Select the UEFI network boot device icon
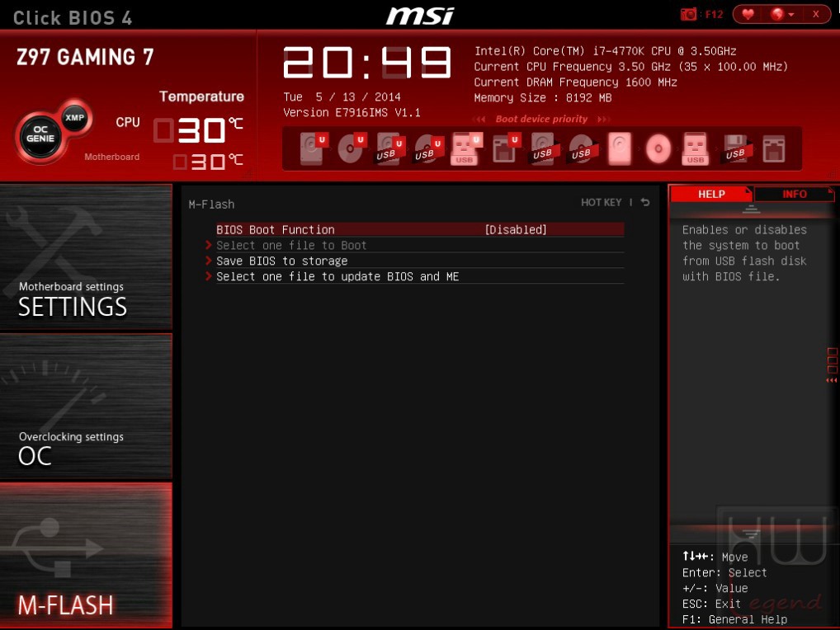The width and height of the screenshot is (840, 630). [506, 148]
